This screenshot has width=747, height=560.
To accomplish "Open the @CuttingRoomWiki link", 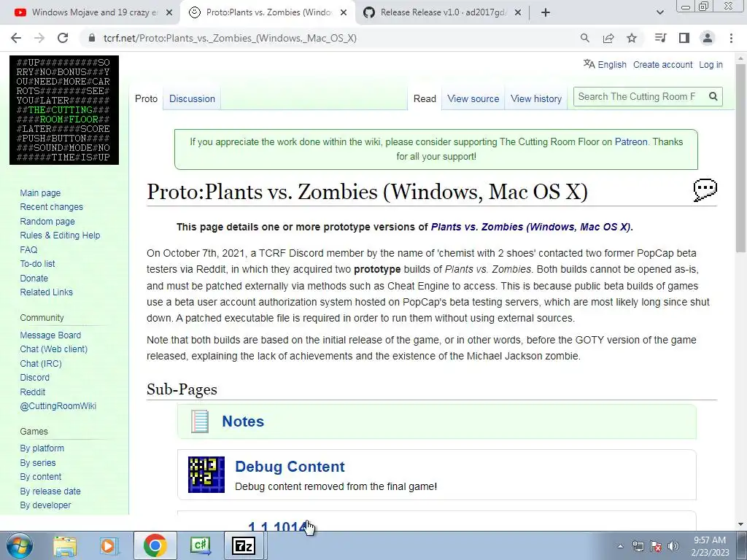I will [x=58, y=406].
